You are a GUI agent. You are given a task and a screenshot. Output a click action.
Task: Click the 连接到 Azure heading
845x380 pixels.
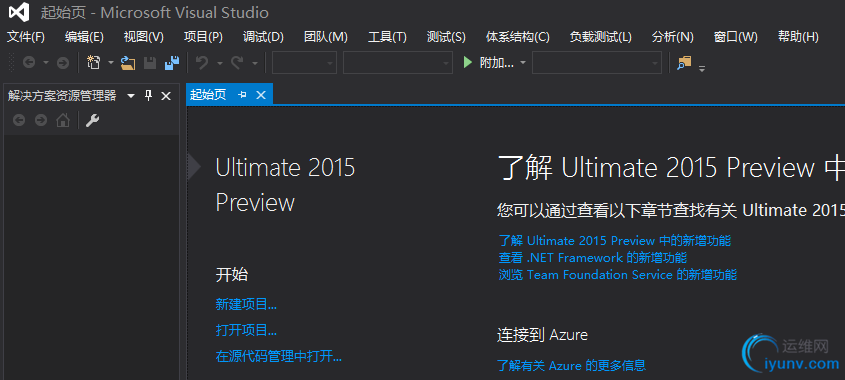point(542,335)
